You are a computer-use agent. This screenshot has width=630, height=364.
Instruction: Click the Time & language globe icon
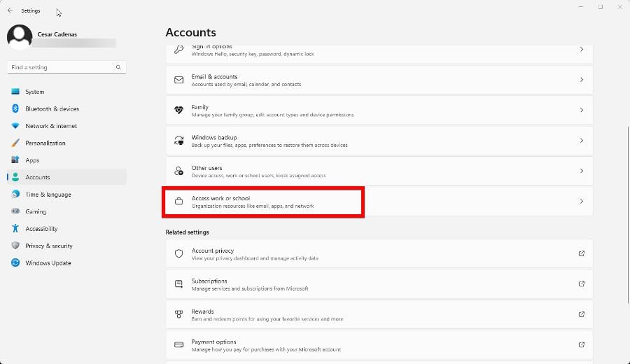15,194
